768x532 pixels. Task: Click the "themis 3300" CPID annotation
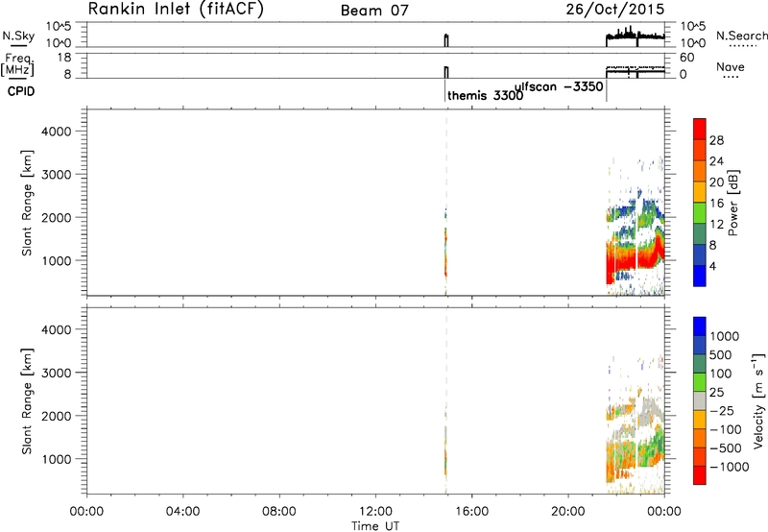click(486, 95)
